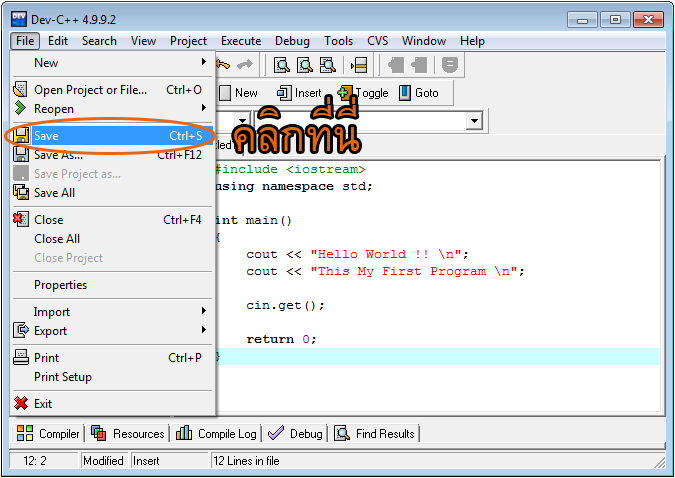The image size is (675, 478).
Task: Click the Dev-C++ title bar app icon
Action: pyautogui.click(x=19, y=19)
